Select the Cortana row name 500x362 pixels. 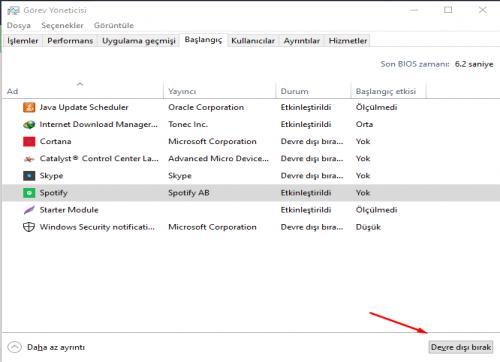coord(55,142)
